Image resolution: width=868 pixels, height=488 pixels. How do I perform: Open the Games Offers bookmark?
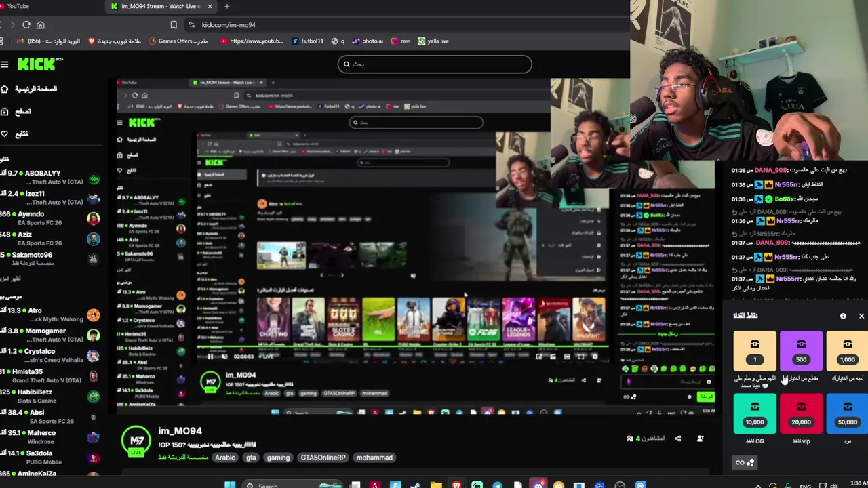click(x=178, y=41)
